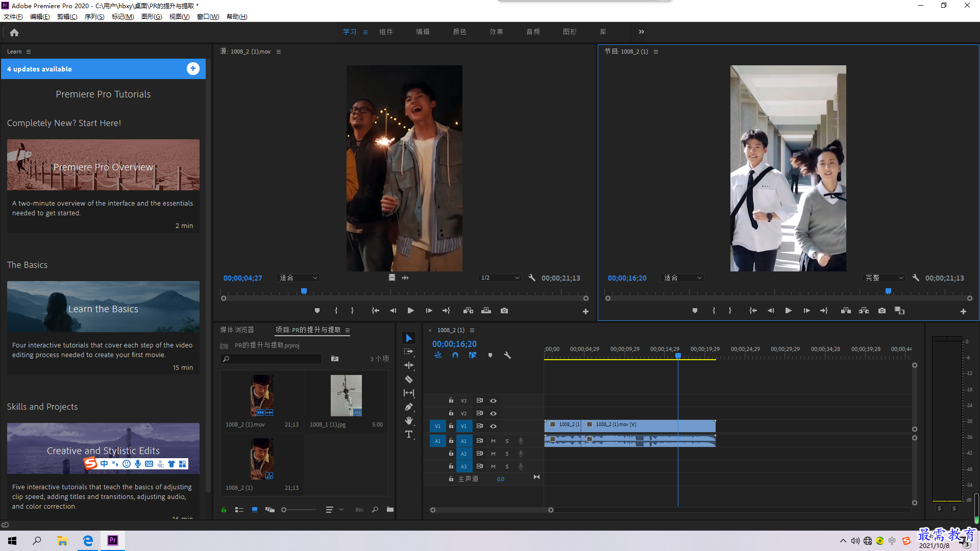Select the Ripple Edit tool
This screenshot has height=551, width=980.
[409, 365]
